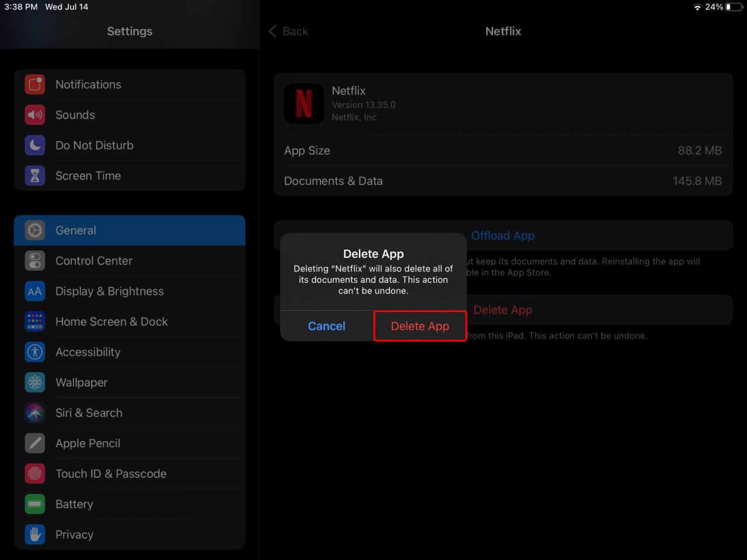
Task: Open Control Center settings icon
Action: (x=34, y=261)
